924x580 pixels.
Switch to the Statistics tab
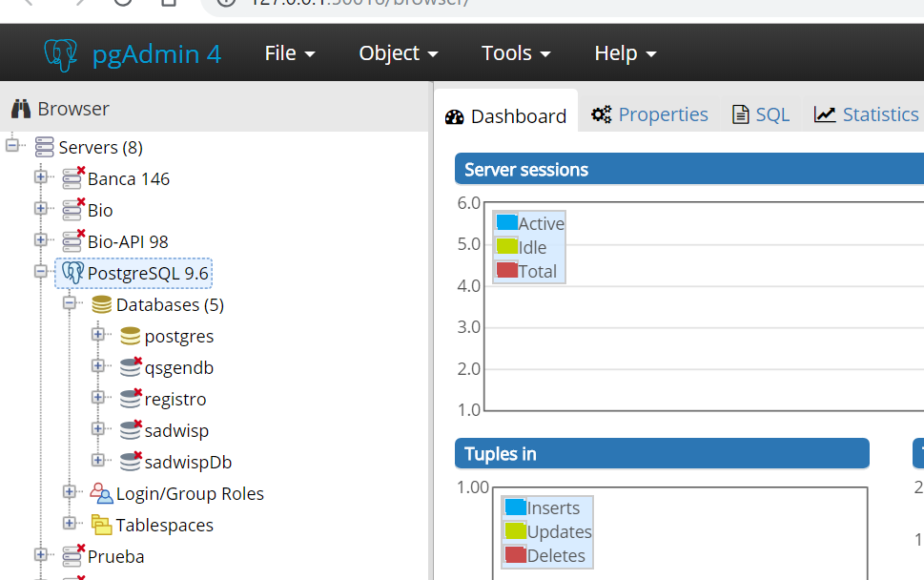866,114
